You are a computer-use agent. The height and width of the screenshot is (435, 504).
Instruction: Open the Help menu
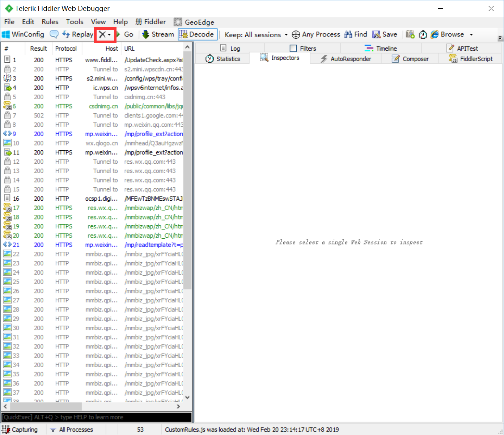coord(120,22)
